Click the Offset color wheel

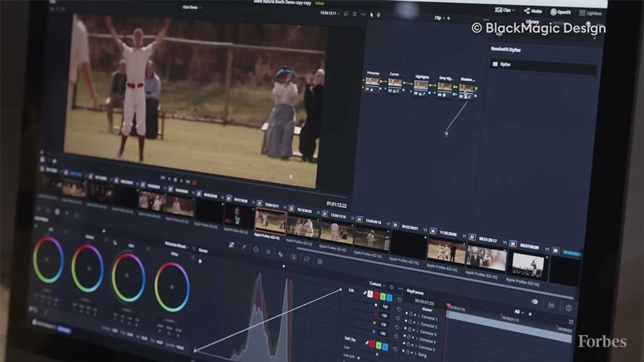pos(172,287)
